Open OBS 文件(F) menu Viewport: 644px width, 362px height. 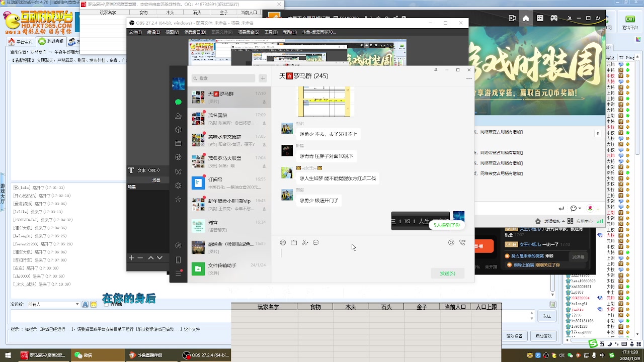tap(135, 32)
